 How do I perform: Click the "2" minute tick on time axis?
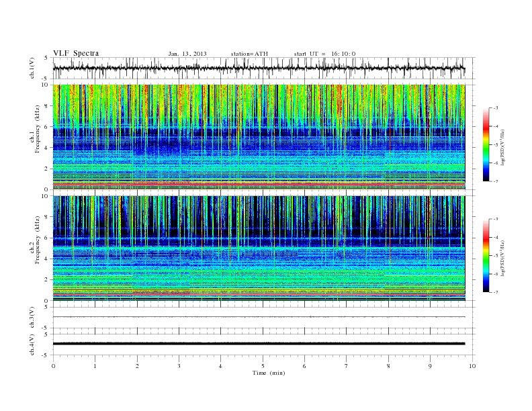(x=137, y=366)
